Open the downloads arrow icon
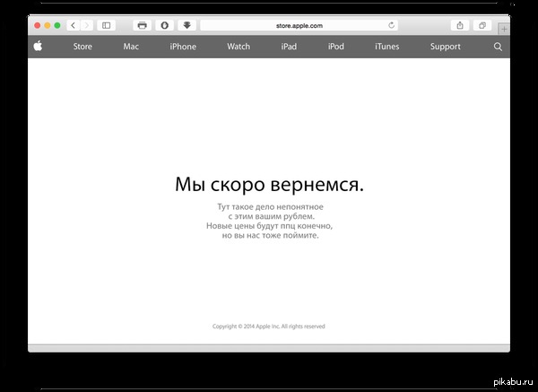538x392 pixels. pyautogui.click(x=187, y=26)
